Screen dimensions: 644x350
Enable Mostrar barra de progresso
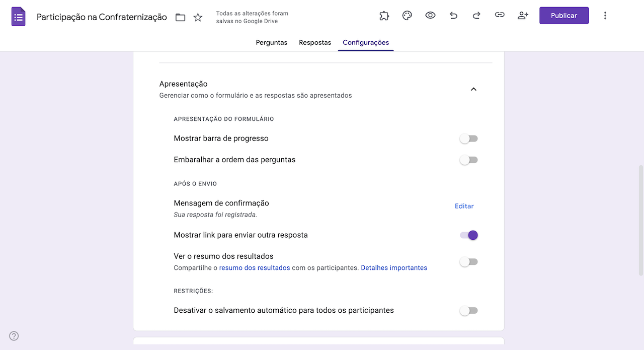(468, 138)
